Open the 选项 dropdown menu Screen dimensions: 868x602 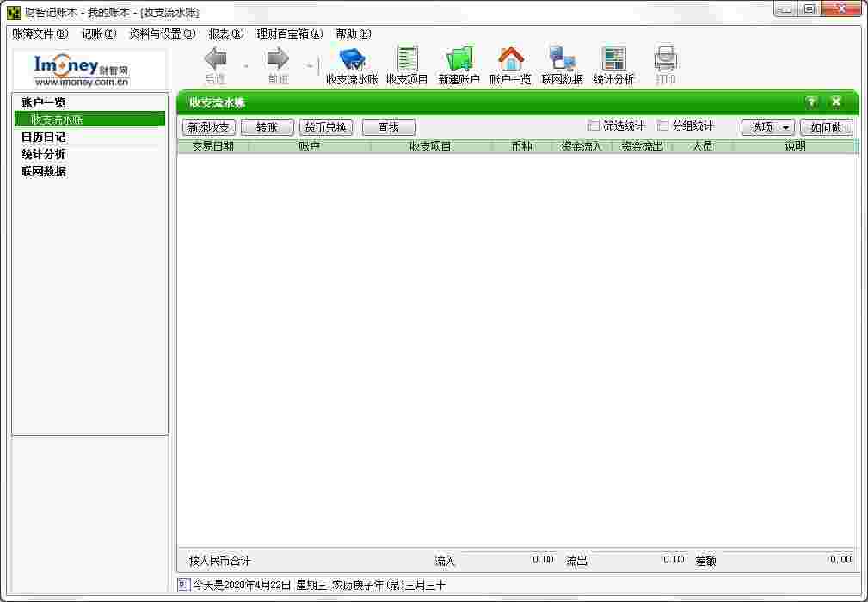766,126
